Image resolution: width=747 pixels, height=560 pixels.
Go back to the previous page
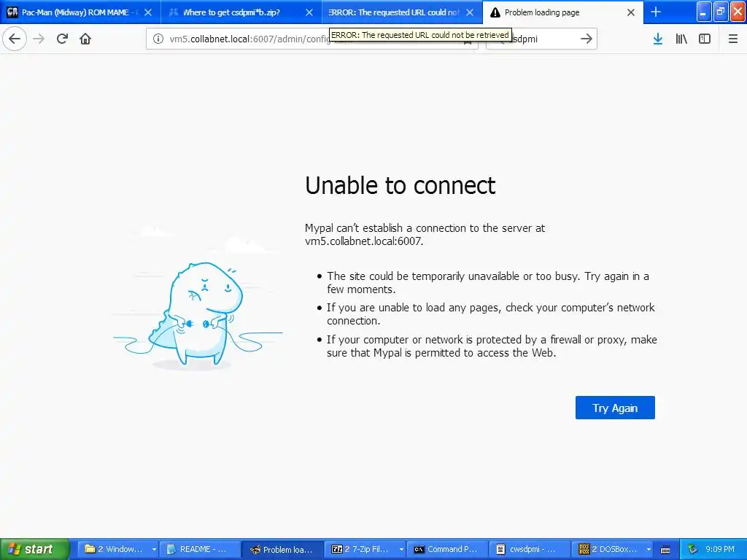tap(15, 39)
